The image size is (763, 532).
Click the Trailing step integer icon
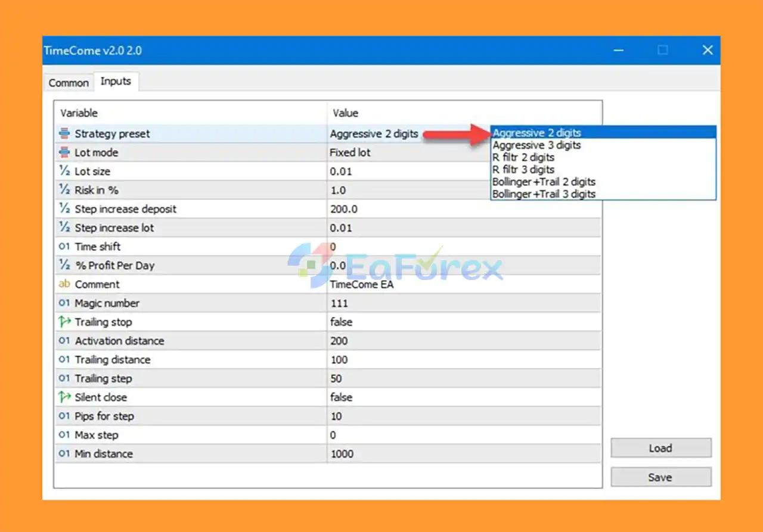coord(64,378)
